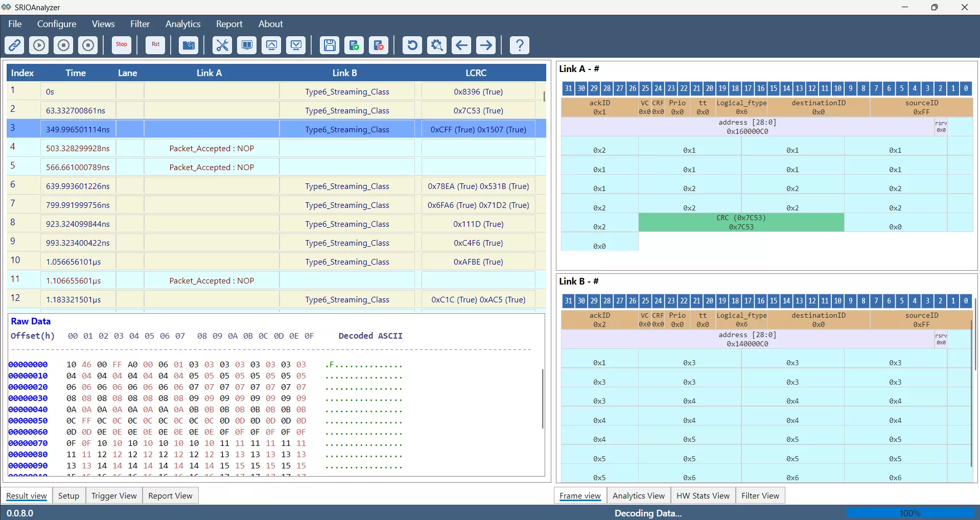
Task: Click the floppy disk save icon
Action: coord(330,45)
